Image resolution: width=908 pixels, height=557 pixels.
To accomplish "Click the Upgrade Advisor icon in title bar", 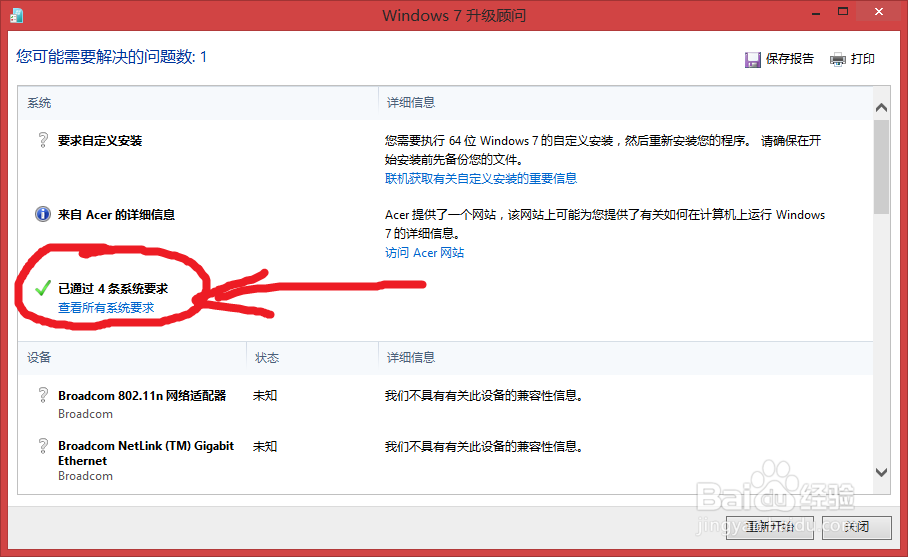I will [x=16, y=15].
